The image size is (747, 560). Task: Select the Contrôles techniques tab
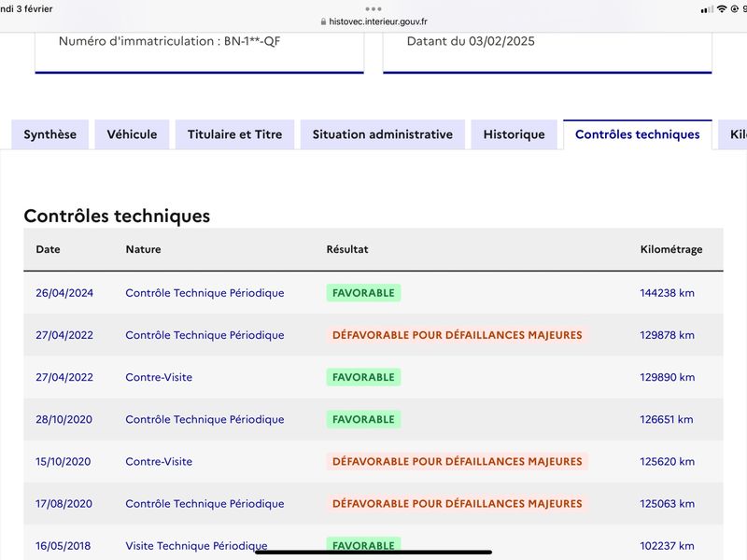point(638,134)
